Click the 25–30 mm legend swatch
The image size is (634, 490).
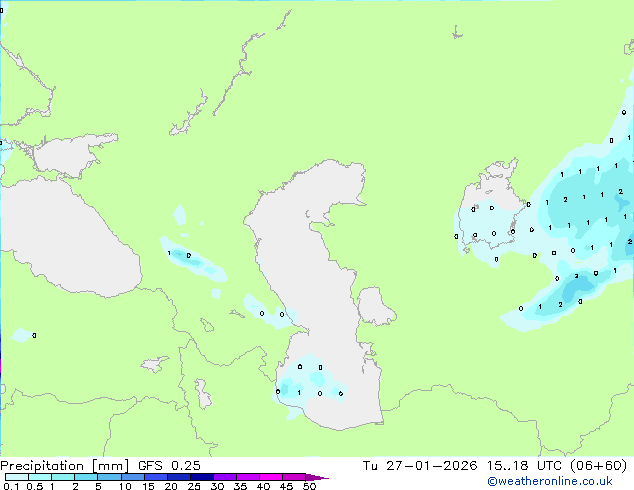(201, 477)
